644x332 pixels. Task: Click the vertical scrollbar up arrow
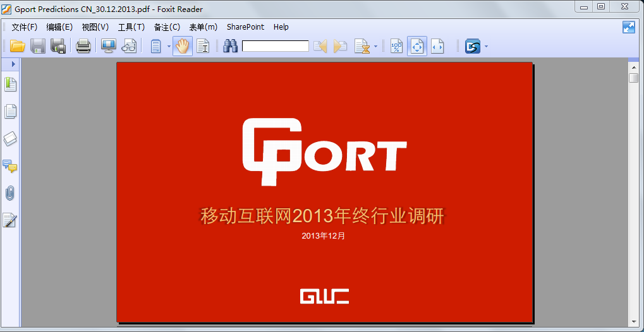point(633,68)
